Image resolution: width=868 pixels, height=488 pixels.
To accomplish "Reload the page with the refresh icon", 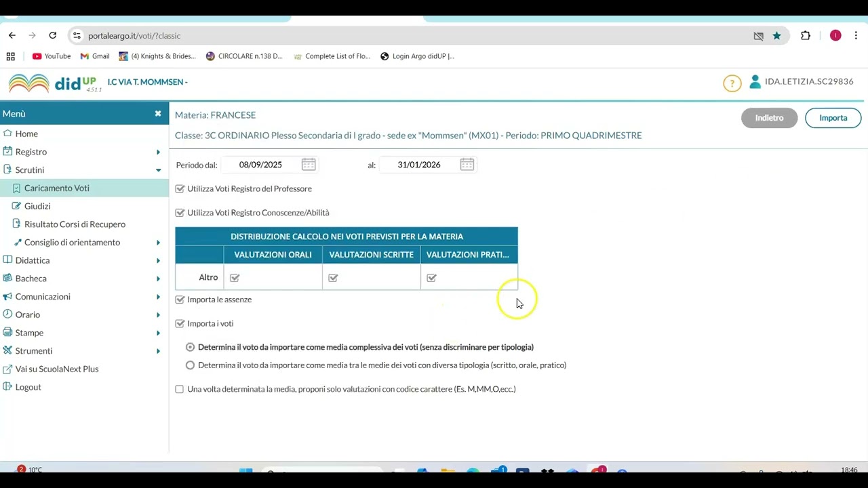I will [x=53, y=35].
